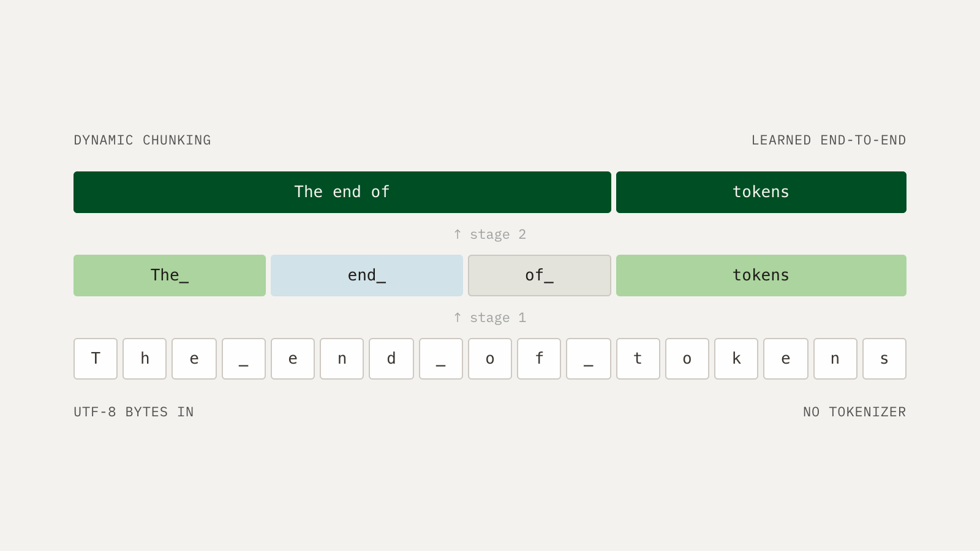Click the 'LEARNED END-TO-END' label
The image size is (980, 551).
coord(829,140)
